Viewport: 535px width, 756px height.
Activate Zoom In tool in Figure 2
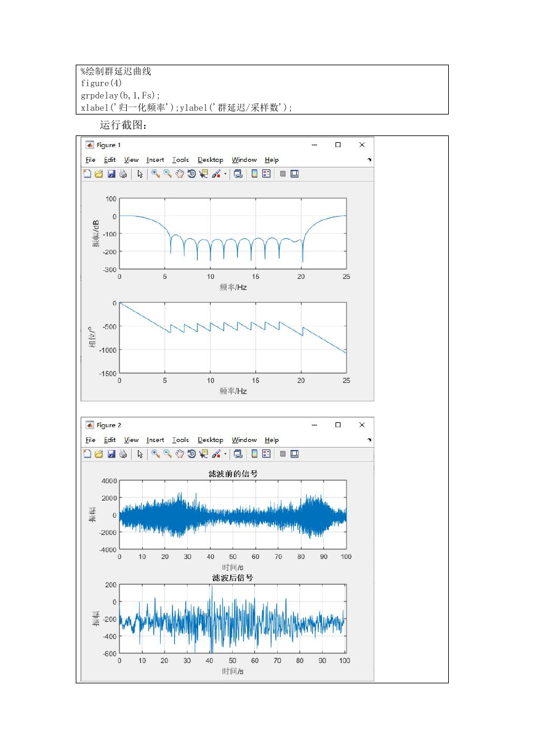pyautogui.click(x=156, y=454)
